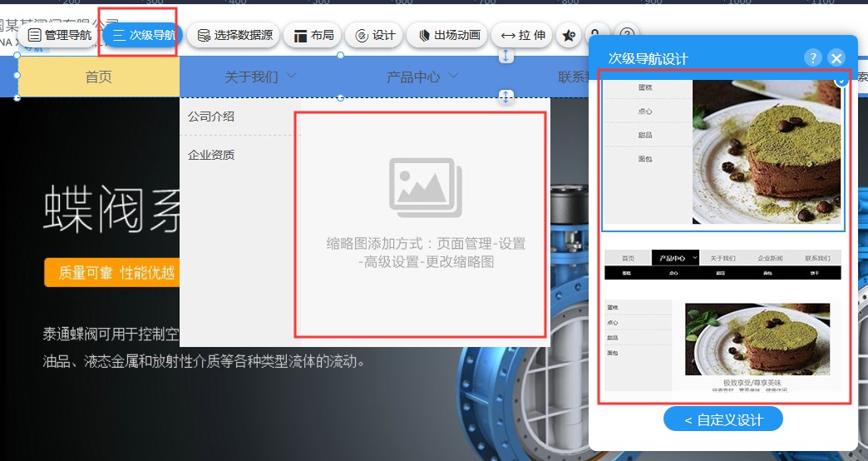This screenshot has height=461, width=868.
Task: Select the 次级导航 toolbar button
Action: click(143, 36)
